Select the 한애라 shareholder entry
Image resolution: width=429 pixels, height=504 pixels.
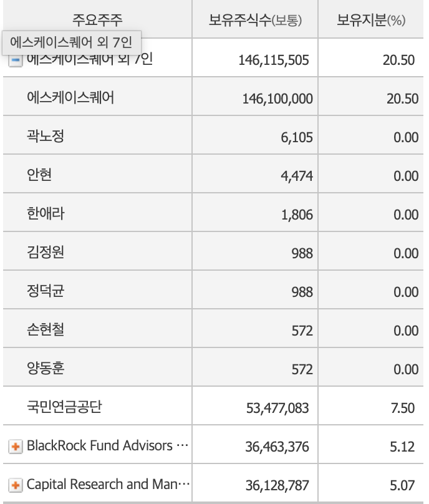point(46,213)
